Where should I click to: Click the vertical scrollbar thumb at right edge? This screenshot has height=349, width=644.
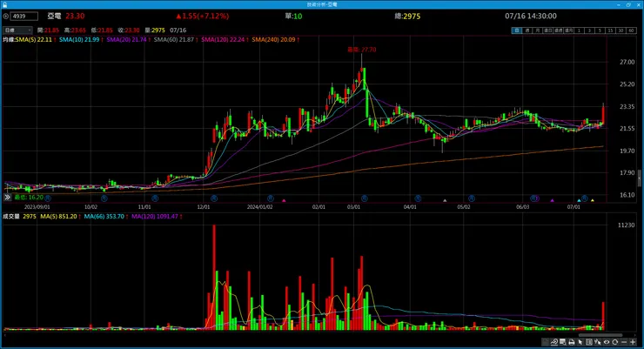pos(639,178)
